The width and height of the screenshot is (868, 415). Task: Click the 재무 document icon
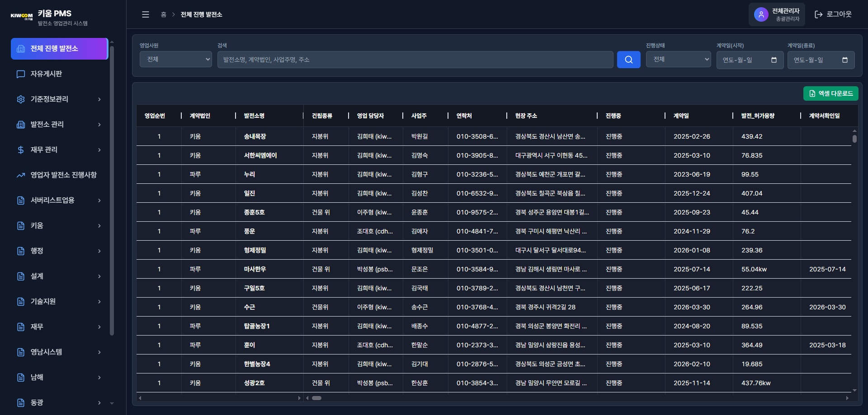(21, 327)
